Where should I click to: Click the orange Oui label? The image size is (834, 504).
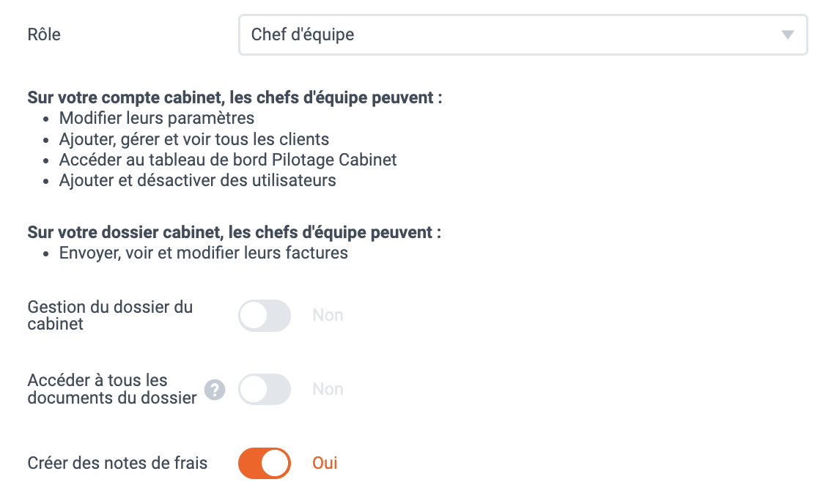click(x=325, y=463)
